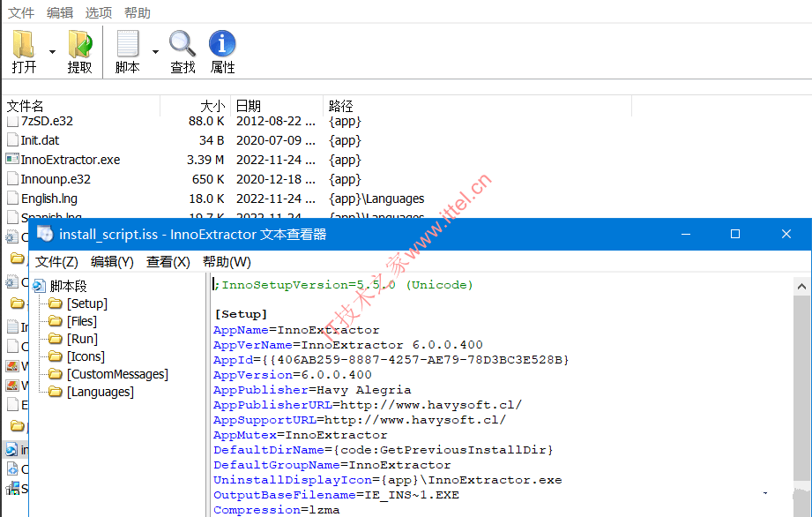Select the 脚本段 root tree node
Viewport: 812px width, 517px height.
coord(69,286)
